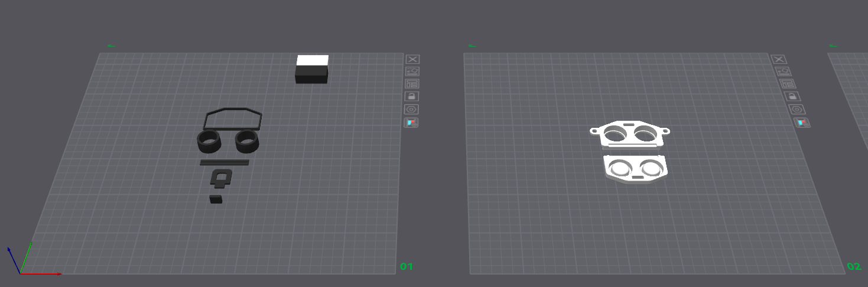Click the green 02 plate label
The height and width of the screenshot is (287, 868).
click(x=854, y=267)
